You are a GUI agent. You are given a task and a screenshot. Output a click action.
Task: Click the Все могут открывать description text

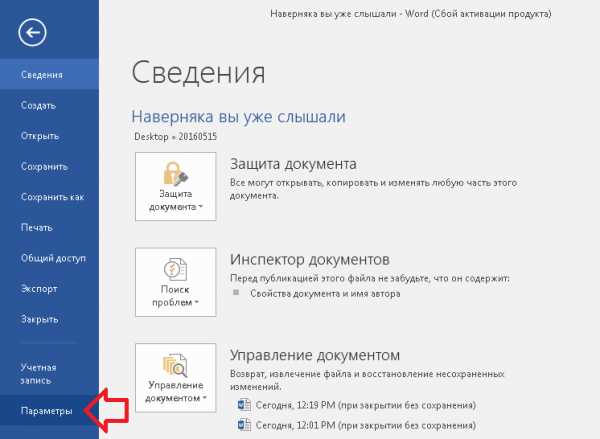click(x=373, y=189)
